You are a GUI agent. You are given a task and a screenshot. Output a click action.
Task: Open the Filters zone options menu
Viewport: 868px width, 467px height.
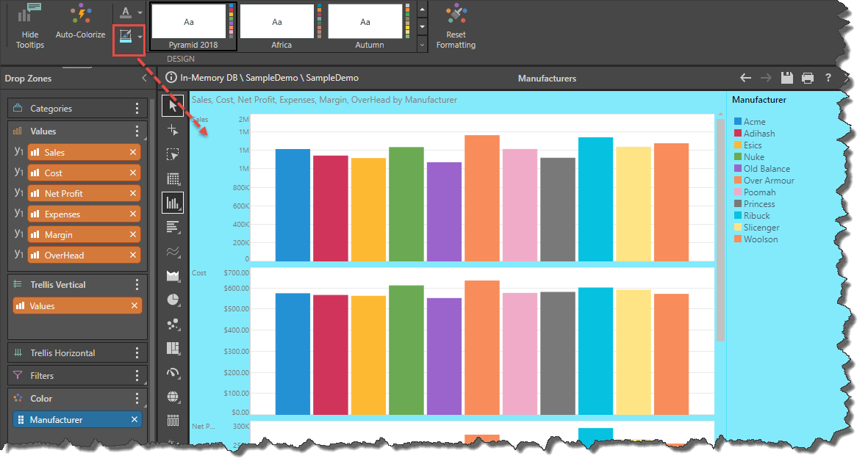pos(137,376)
